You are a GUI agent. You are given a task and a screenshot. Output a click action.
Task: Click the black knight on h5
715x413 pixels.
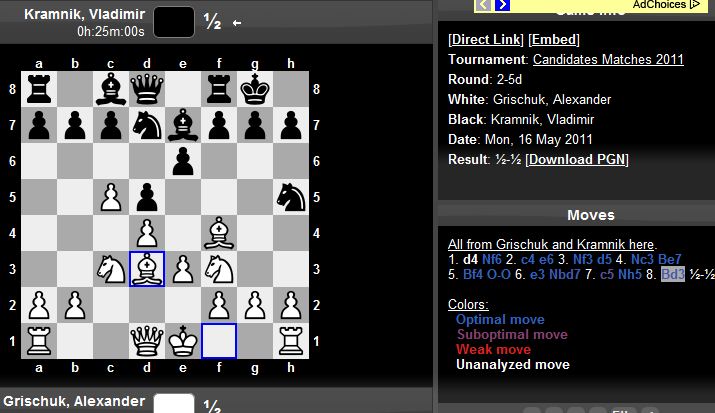291,195
